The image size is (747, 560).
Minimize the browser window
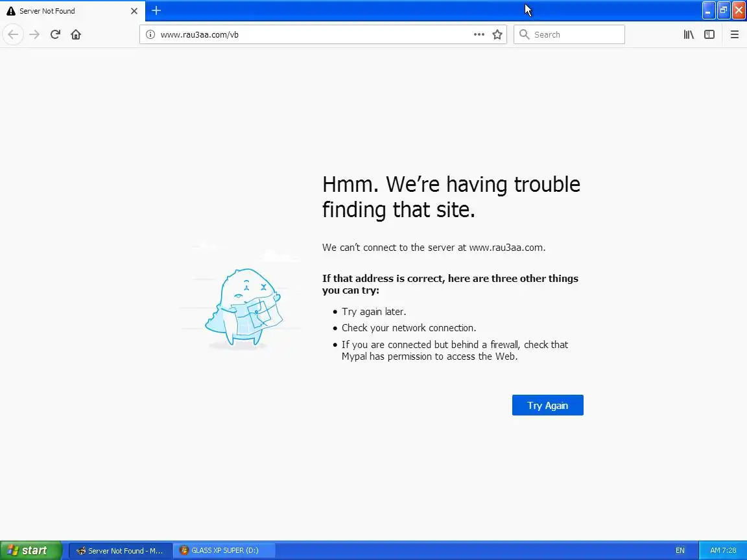pyautogui.click(x=708, y=10)
